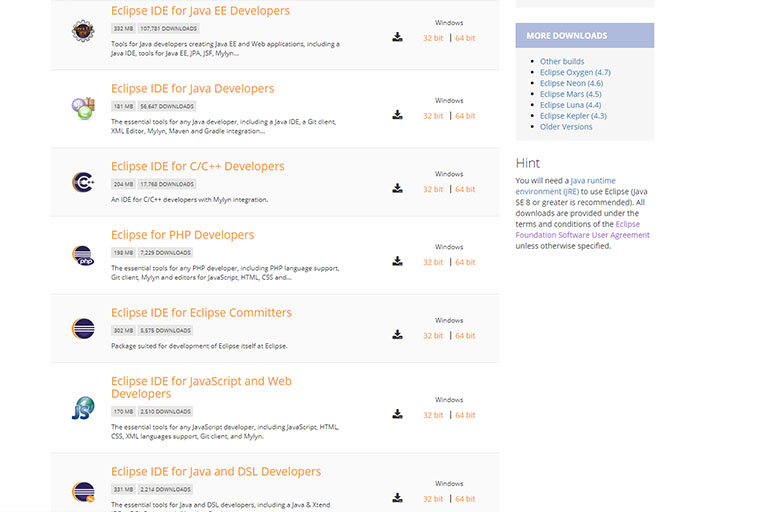Image resolution: width=768 pixels, height=512 pixels.
Task: Open Eclipse Neon (4.6) link
Action: (x=571, y=83)
